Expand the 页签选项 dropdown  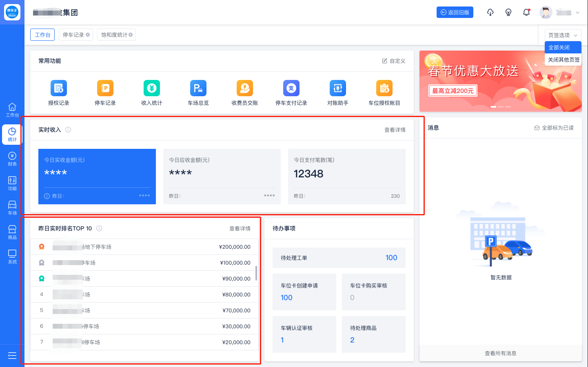click(x=563, y=35)
